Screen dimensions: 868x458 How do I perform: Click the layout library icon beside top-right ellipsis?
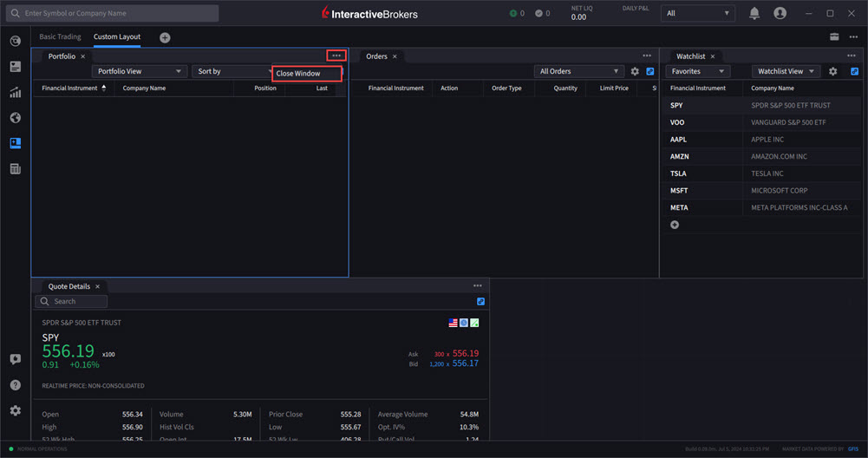tap(834, 37)
